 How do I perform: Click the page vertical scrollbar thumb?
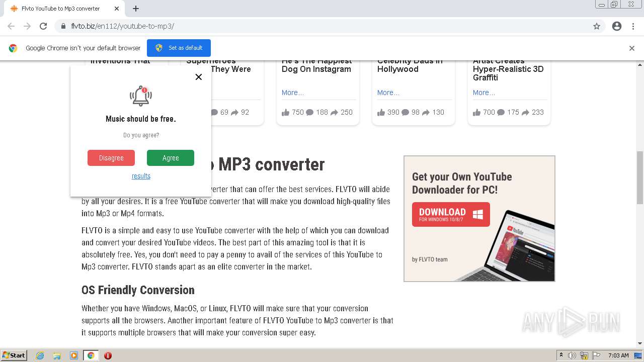(x=640, y=177)
